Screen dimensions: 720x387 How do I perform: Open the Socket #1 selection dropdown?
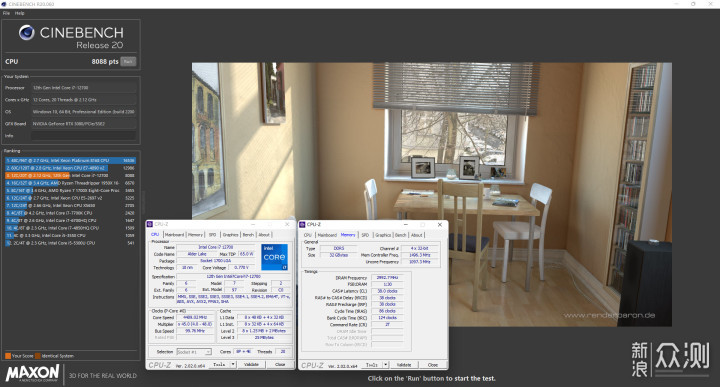click(194, 352)
